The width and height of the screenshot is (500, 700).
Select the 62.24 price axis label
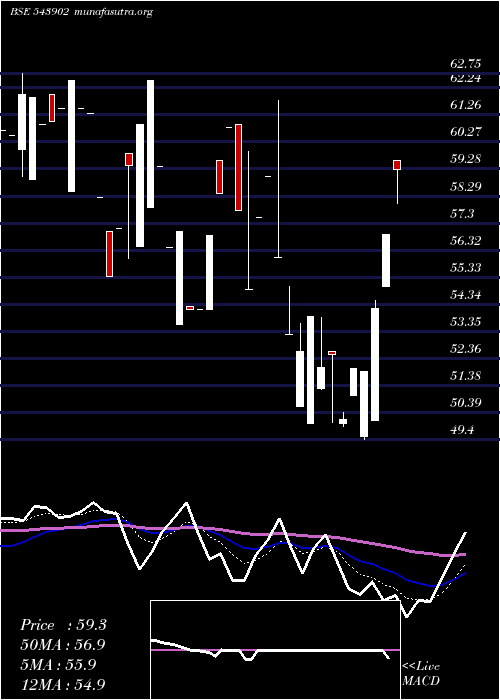(465, 78)
